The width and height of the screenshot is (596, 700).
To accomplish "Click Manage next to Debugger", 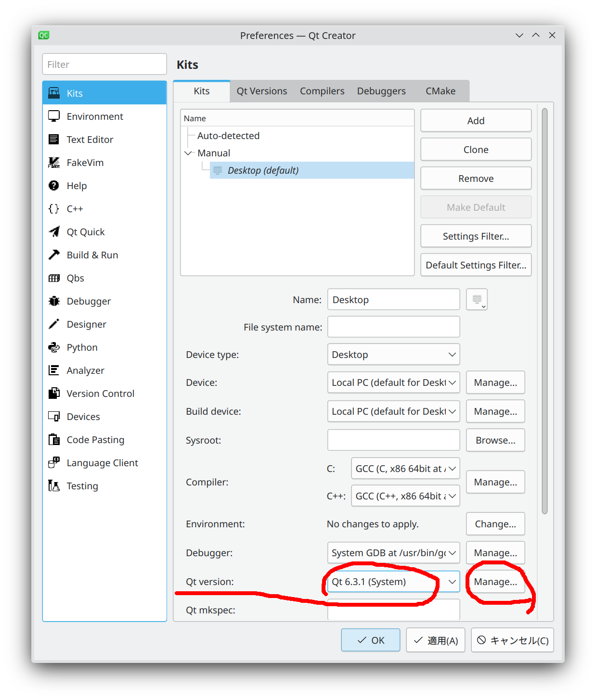I will pyautogui.click(x=495, y=553).
